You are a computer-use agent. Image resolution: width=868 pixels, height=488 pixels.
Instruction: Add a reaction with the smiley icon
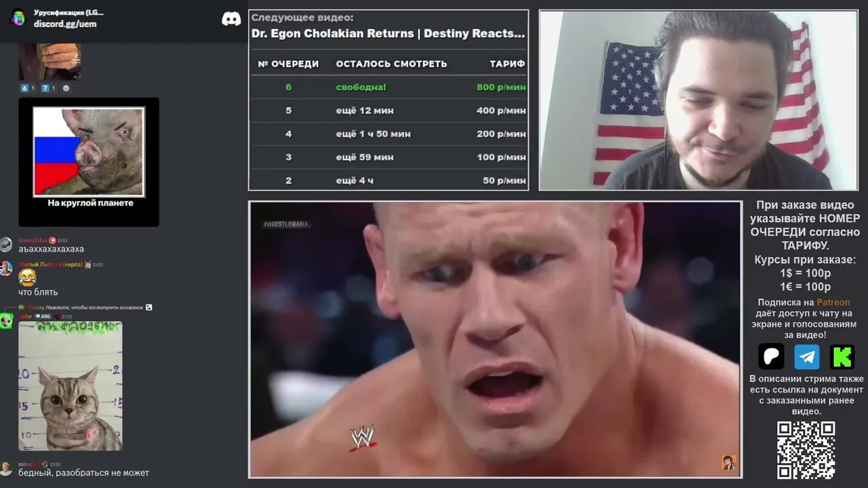pyautogui.click(x=66, y=88)
